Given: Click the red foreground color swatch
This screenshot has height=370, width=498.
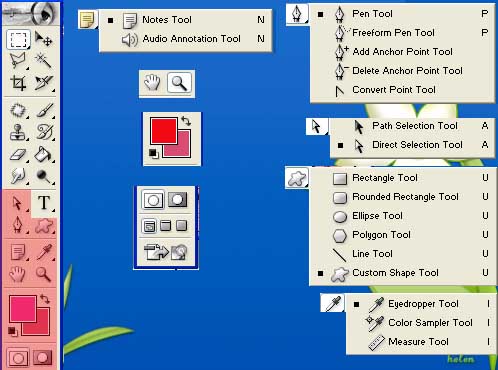Looking at the screenshot, I should pos(164,131).
